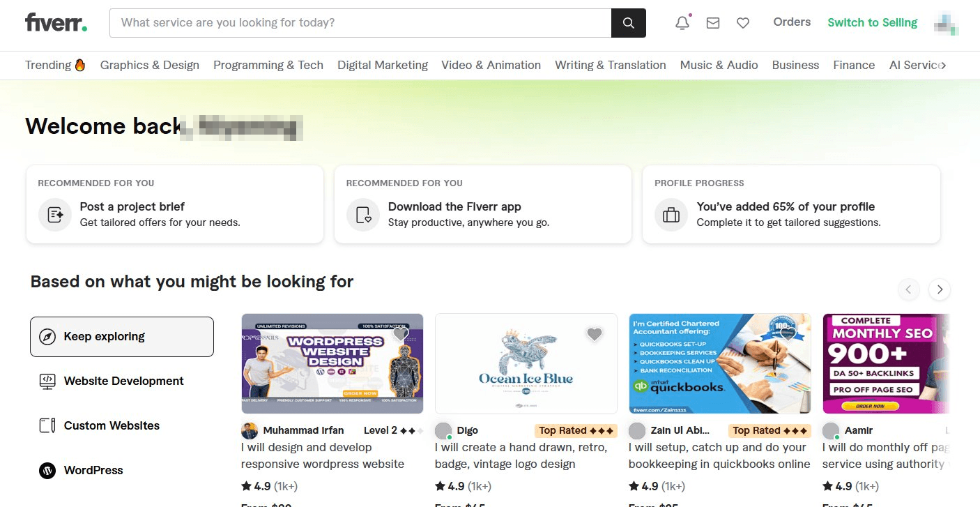
Task: Click the Fiverr logo
Action: click(x=56, y=22)
